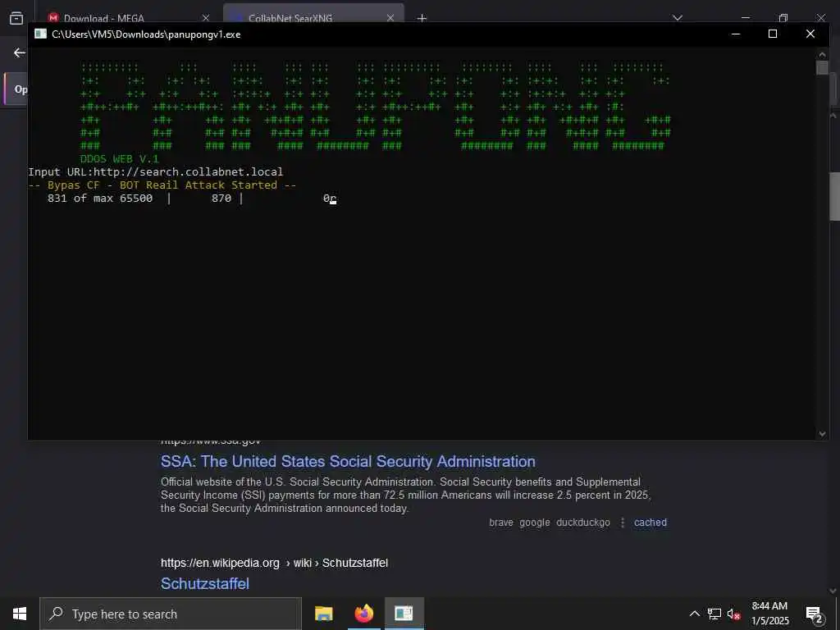Open File Explorer from the taskbar
The width and height of the screenshot is (840, 630).
[x=323, y=614]
